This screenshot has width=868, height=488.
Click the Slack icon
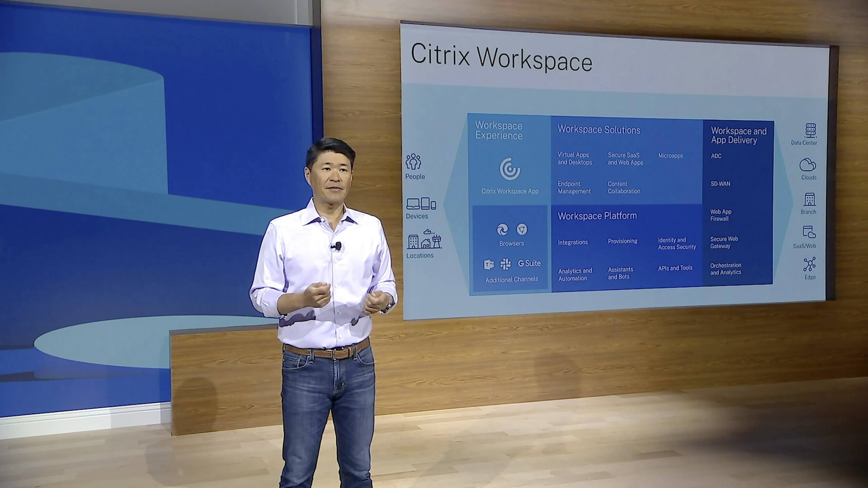pos(506,264)
